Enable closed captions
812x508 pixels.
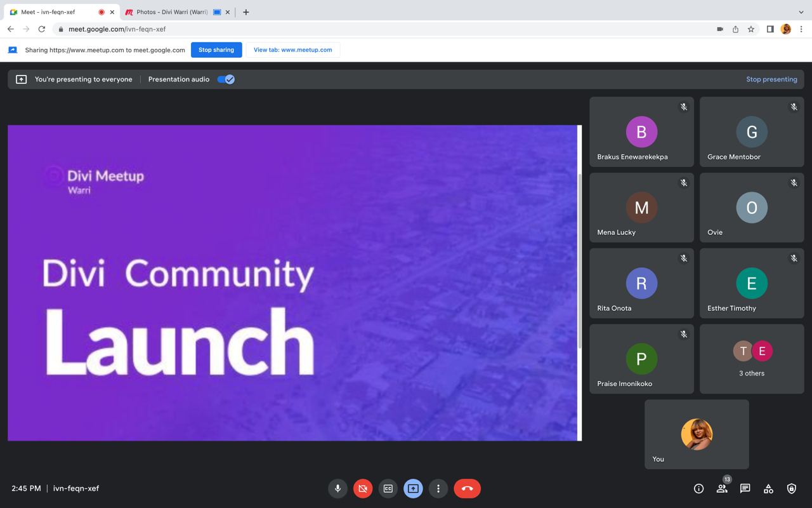[x=388, y=488]
